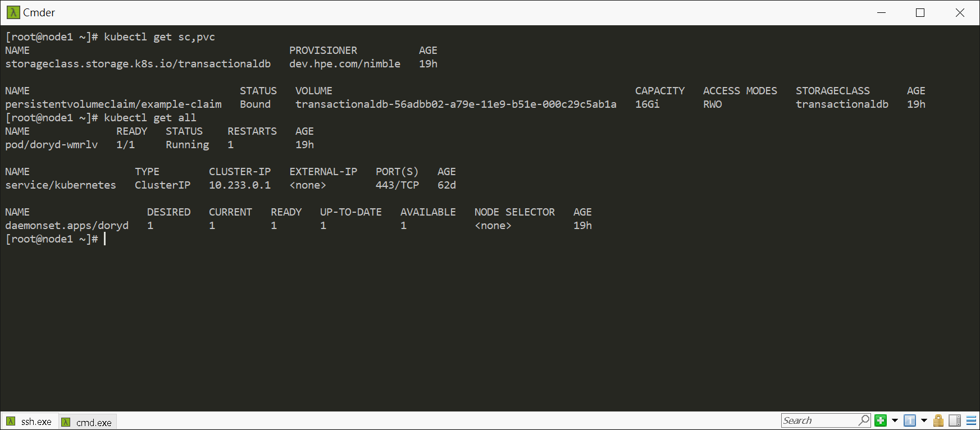Switch to the cmd.exe tab
The height and width of the screenshot is (430, 980).
94,422
